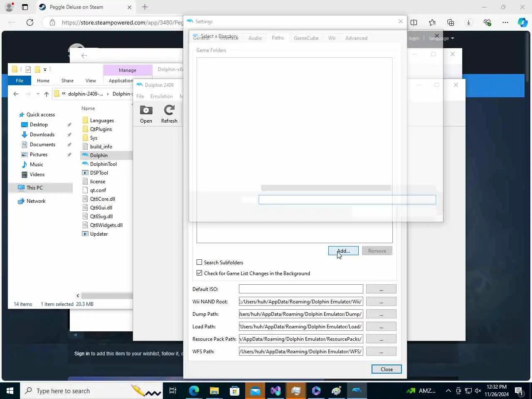This screenshot has height=399, width=532.
Task: Open Quick Access Toolbar customize dropdown
Action: (45, 69)
